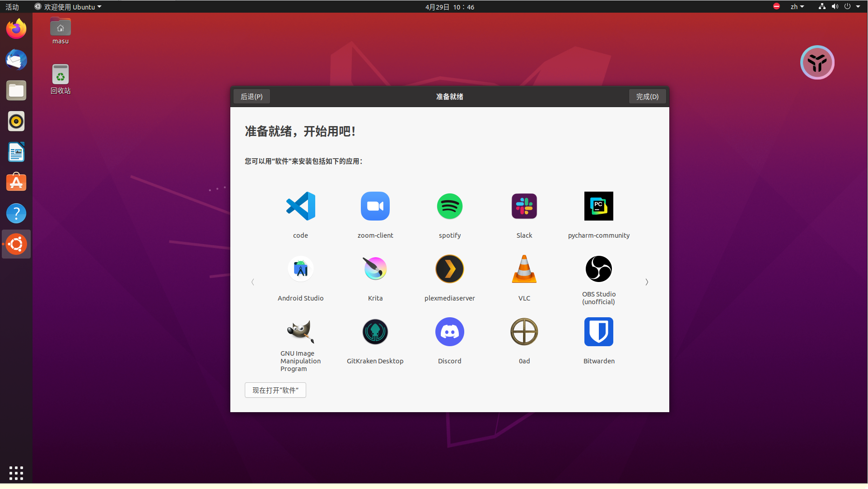Viewport: 868px width, 489px height.
Task: Click the 活动 Activities menu
Action: (x=12, y=7)
